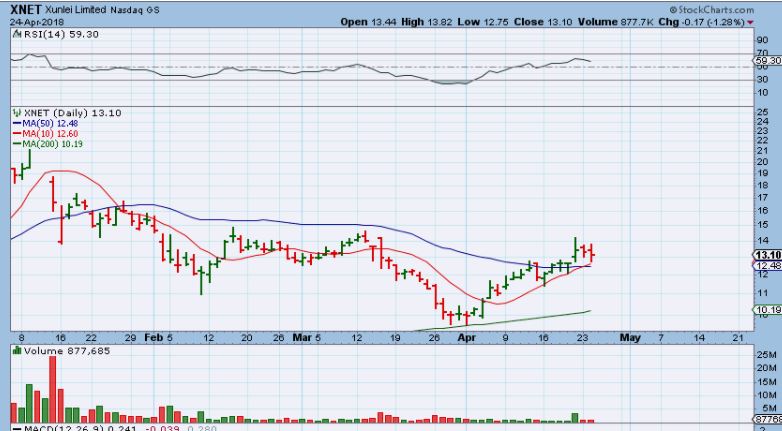This screenshot has height=431, width=782.
Task: Click the red down arrow beside Chg
Action: (750, 22)
